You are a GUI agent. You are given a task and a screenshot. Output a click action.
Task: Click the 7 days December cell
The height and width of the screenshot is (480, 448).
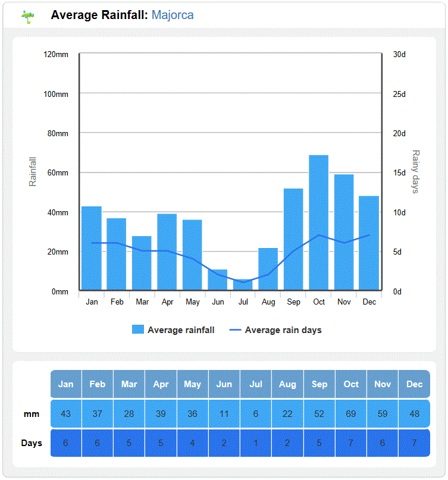pos(414,443)
